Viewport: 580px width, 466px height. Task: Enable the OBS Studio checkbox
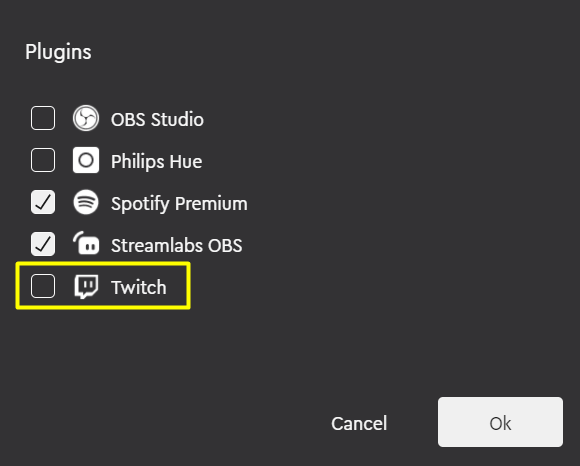click(x=43, y=118)
